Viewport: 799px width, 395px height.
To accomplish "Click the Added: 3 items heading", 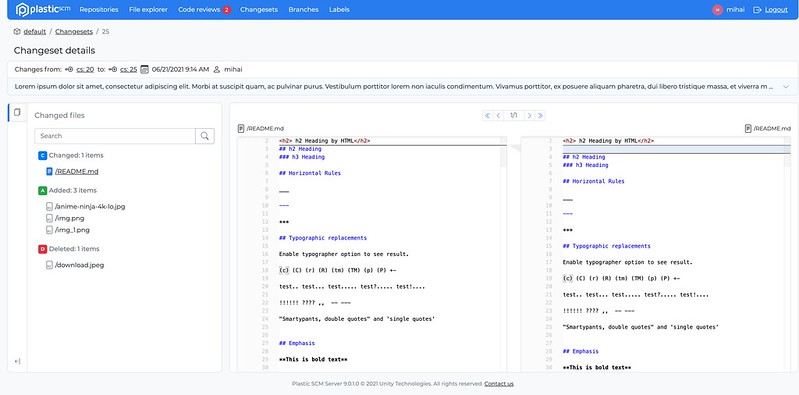I will click(x=72, y=191).
